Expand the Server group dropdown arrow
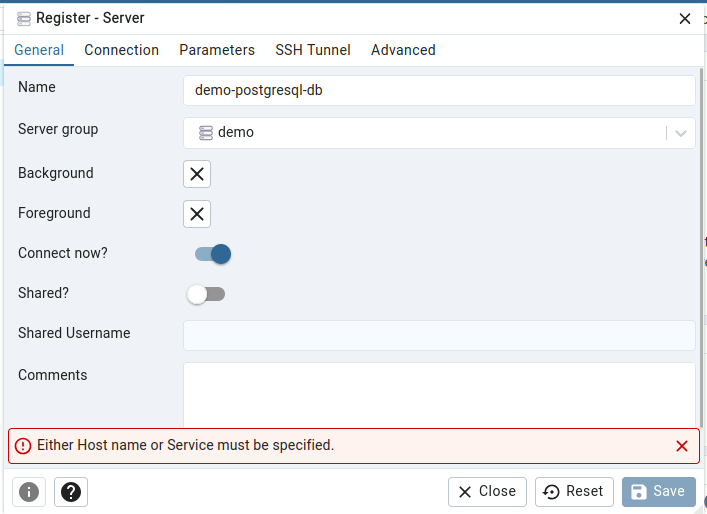Image resolution: width=707 pixels, height=514 pixels. (681, 133)
